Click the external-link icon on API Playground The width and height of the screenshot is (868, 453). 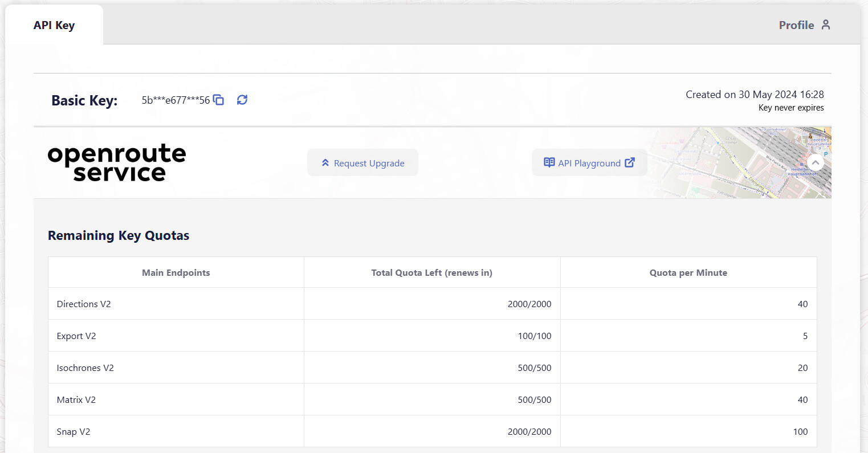[x=630, y=162]
